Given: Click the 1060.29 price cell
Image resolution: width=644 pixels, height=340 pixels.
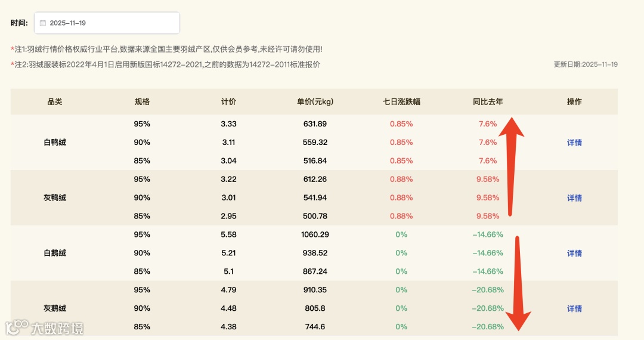Looking at the screenshot, I should [x=315, y=234].
